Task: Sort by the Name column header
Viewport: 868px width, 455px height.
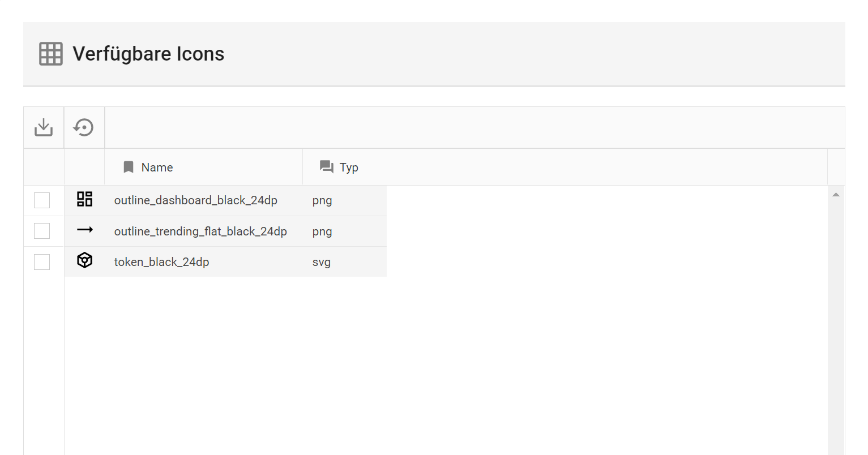Action: tap(157, 168)
